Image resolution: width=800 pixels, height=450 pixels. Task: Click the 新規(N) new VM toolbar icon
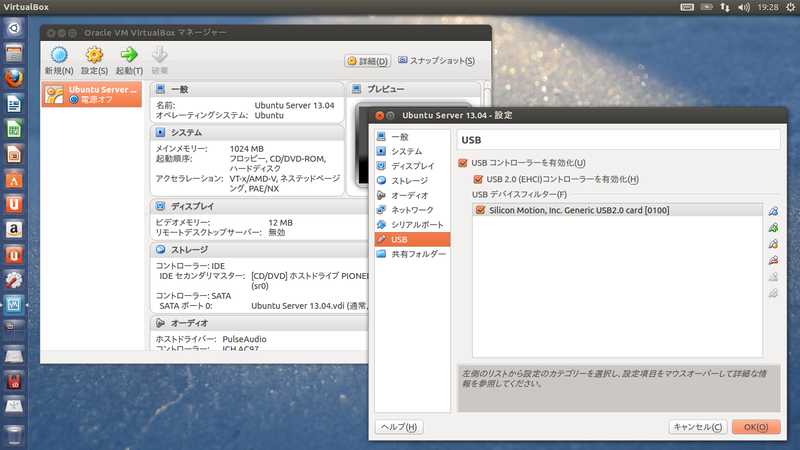(x=59, y=61)
